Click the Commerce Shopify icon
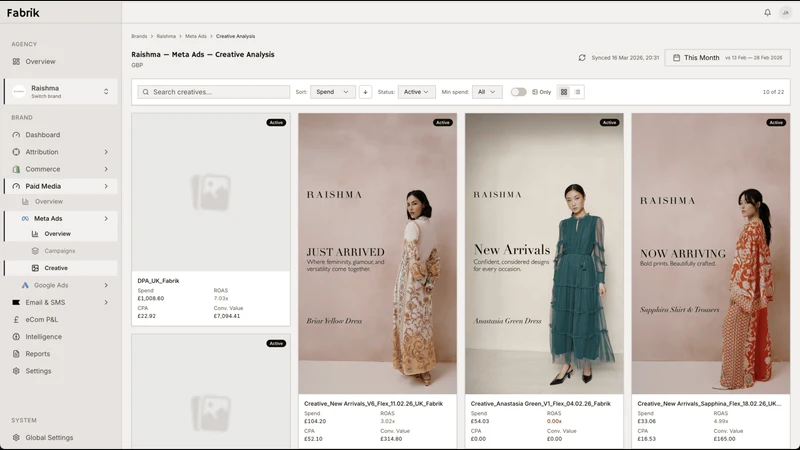 (x=16, y=169)
